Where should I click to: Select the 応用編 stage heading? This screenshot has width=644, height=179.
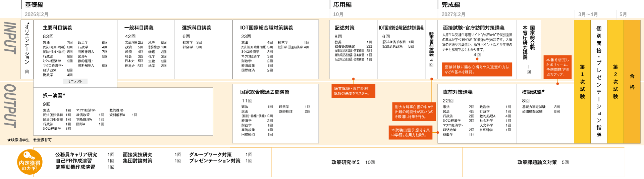tap(342, 5)
